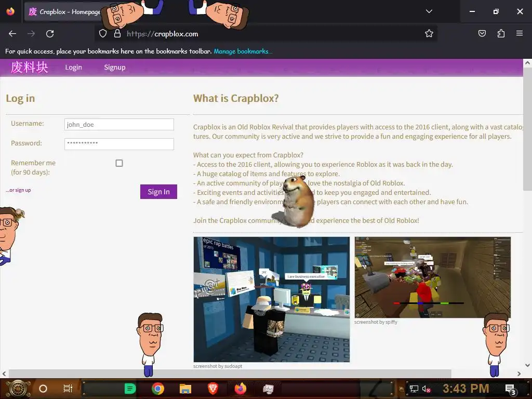The image size is (532, 399).
Task: Open the gray monitor app on taskbar
Action: (x=268, y=389)
